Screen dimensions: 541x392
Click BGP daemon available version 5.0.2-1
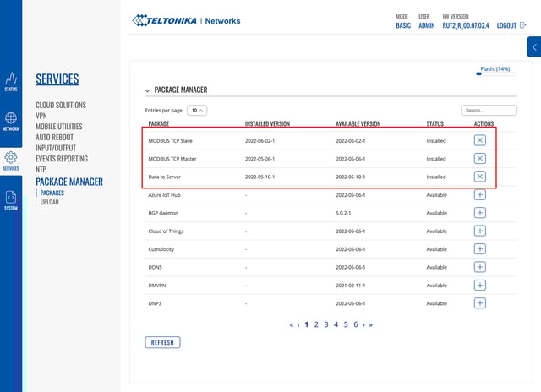343,213
